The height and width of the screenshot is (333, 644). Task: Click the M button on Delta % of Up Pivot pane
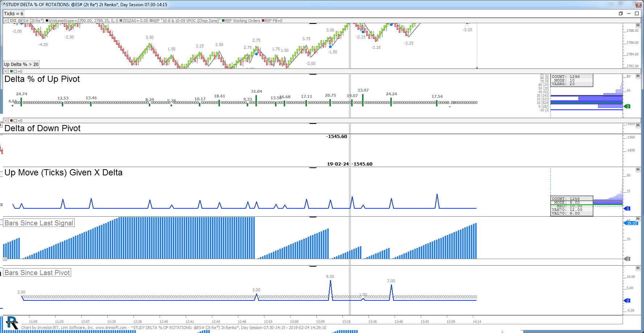click(638, 76)
